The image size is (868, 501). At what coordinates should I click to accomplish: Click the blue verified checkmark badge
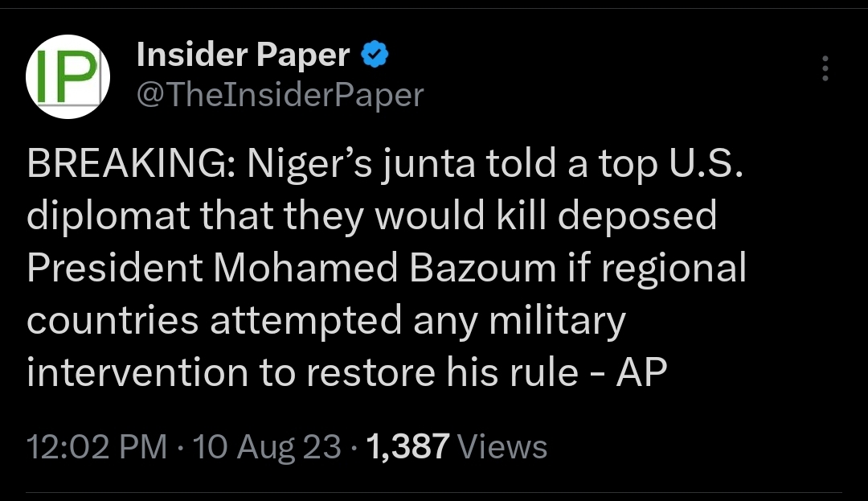[375, 55]
